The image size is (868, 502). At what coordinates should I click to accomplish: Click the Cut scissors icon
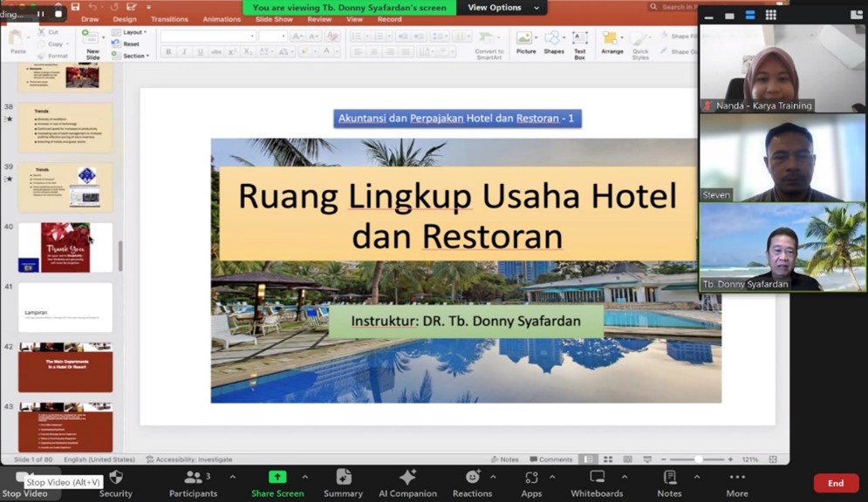point(42,32)
